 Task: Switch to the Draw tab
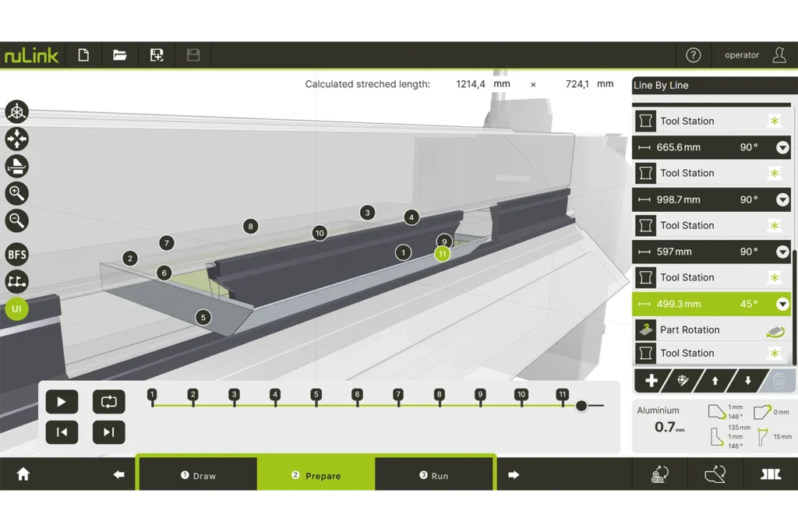(x=198, y=475)
